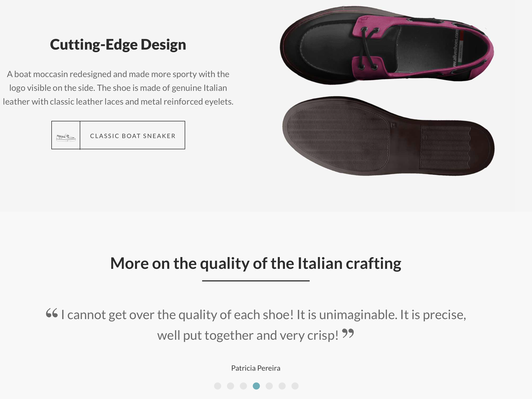This screenshot has height=399, width=532.
Task: Select the second carousel dot
Action: (x=231, y=386)
